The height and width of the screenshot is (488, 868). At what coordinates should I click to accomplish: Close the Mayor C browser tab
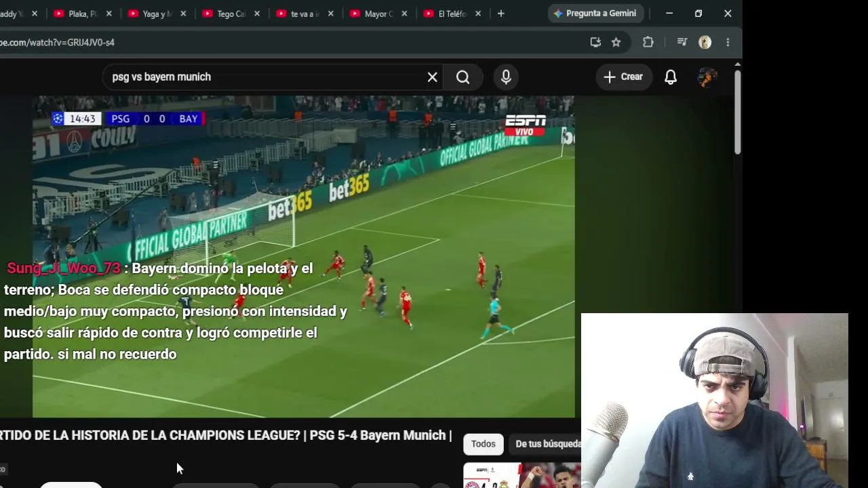tap(405, 14)
